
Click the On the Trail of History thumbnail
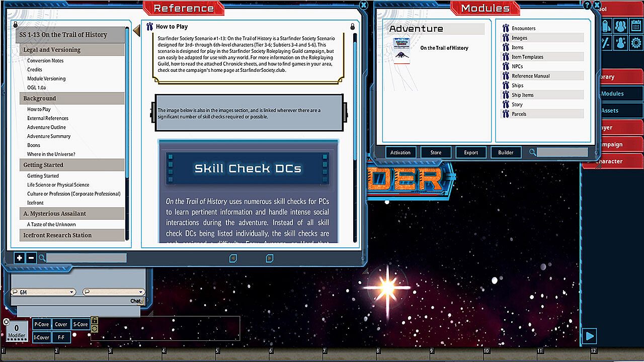click(401, 51)
